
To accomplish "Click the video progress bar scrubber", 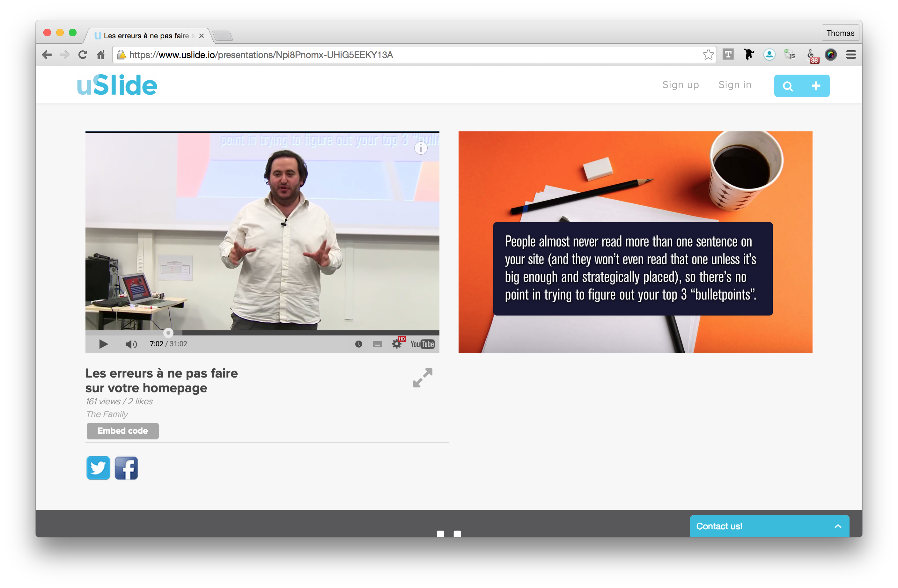I will (x=168, y=333).
